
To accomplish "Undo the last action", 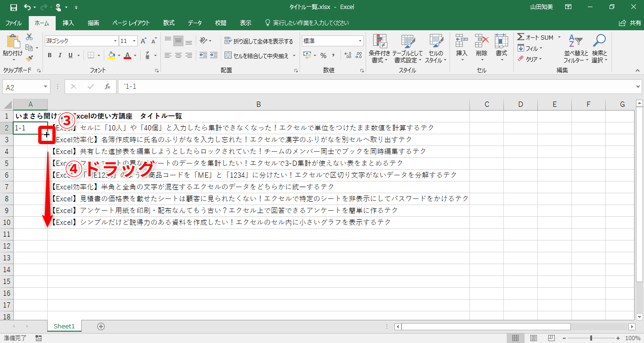I will coord(27,7).
